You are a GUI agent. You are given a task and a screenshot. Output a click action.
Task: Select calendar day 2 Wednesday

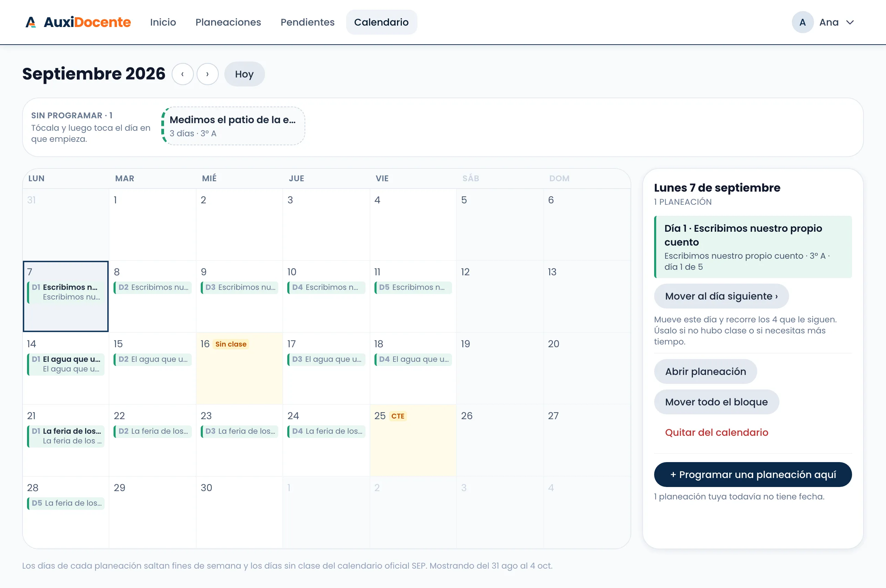(239, 224)
